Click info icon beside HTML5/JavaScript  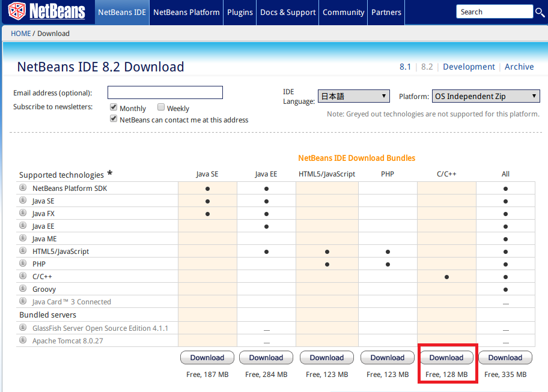(x=23, y=251)
